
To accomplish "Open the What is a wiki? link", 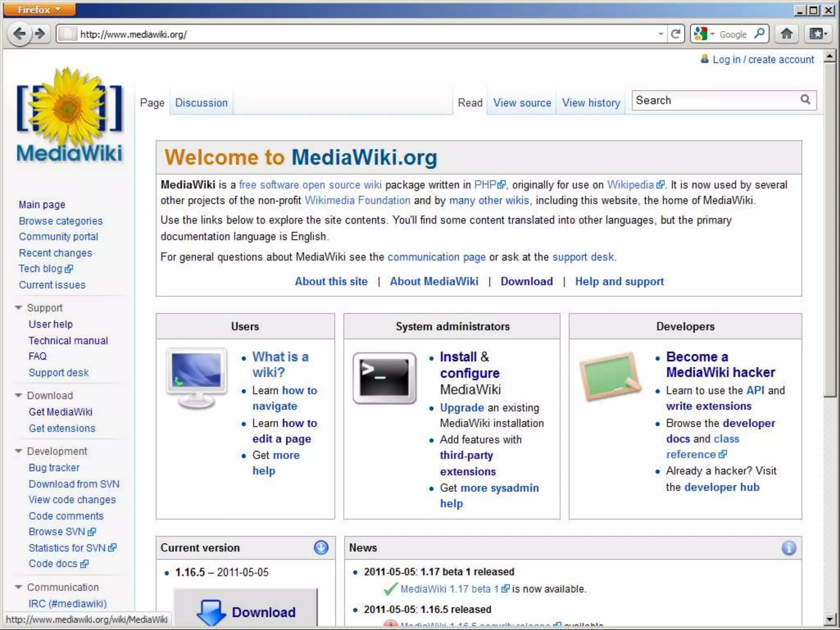I will [281, 364].
